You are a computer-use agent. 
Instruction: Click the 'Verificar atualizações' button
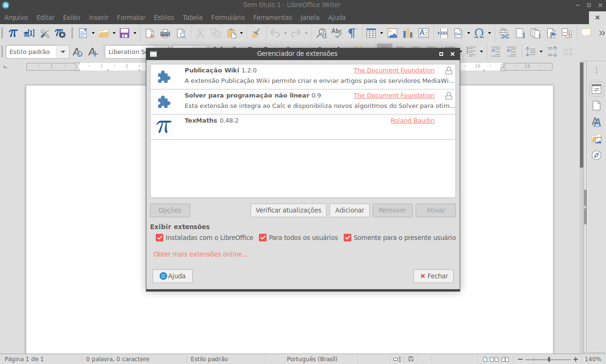[x=288, y=210]
